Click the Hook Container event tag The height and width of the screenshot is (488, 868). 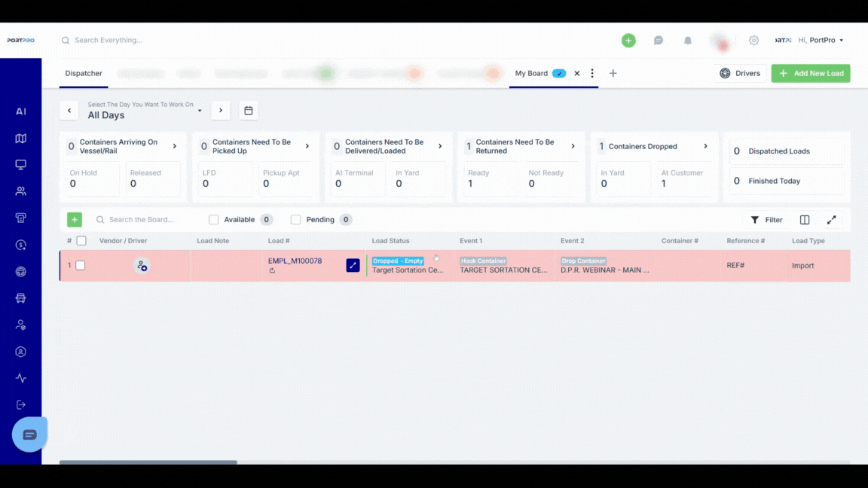coord(483,261)
